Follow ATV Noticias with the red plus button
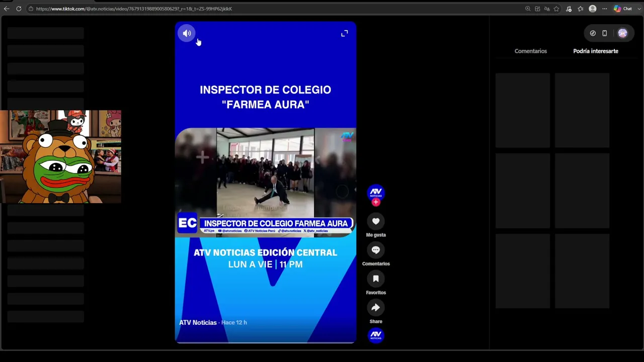644x362 pixels. click(376, 202)
